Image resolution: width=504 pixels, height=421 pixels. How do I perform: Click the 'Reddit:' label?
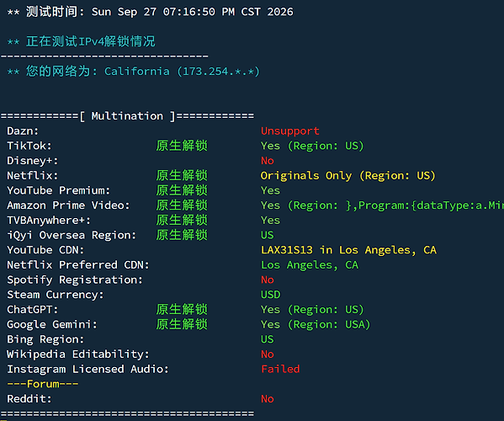(x=29, y=399)
